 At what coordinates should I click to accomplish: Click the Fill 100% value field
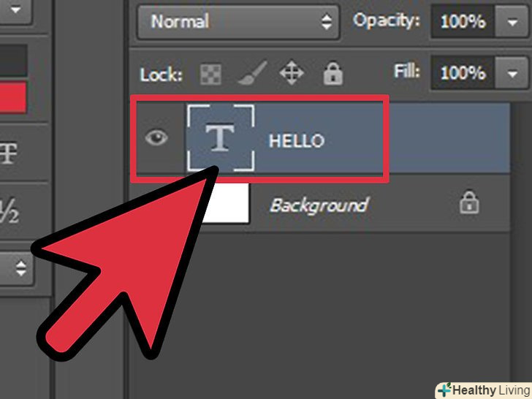tap(463, 73)
